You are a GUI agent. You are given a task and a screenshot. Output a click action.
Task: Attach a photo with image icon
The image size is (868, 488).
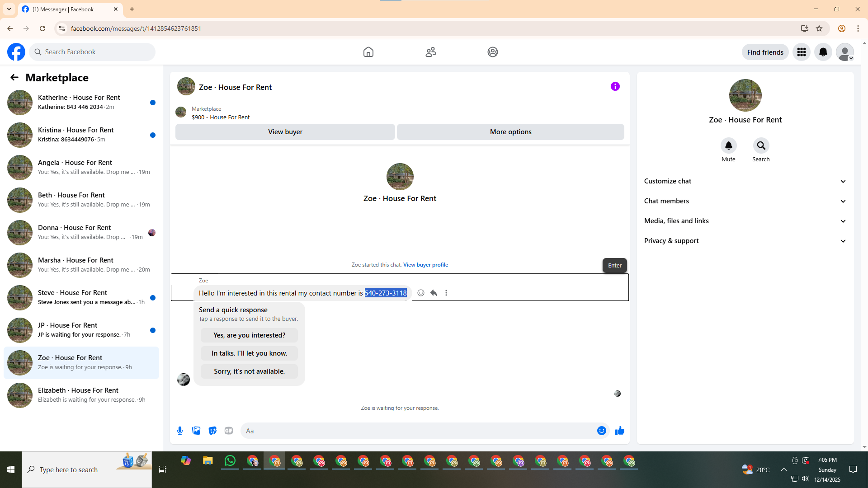tap(196, 431)
